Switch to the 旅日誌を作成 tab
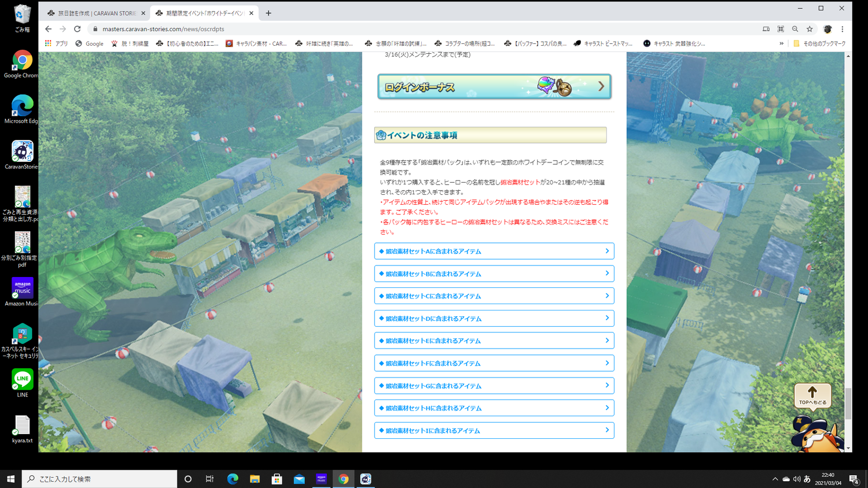868x488 pixels. coord(95,13)
